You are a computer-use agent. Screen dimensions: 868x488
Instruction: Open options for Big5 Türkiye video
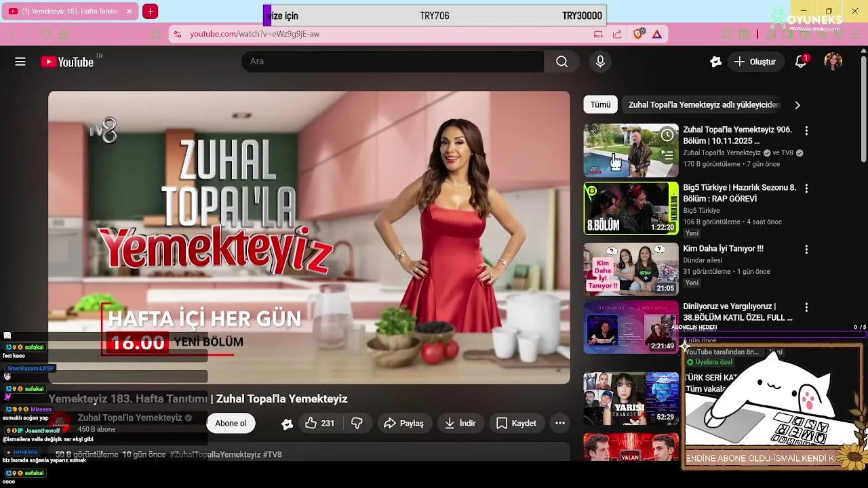tap(806, 188)
